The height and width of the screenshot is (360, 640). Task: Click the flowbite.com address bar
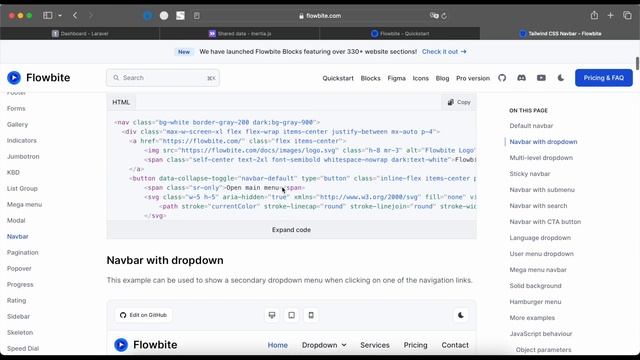pos(320,16)
